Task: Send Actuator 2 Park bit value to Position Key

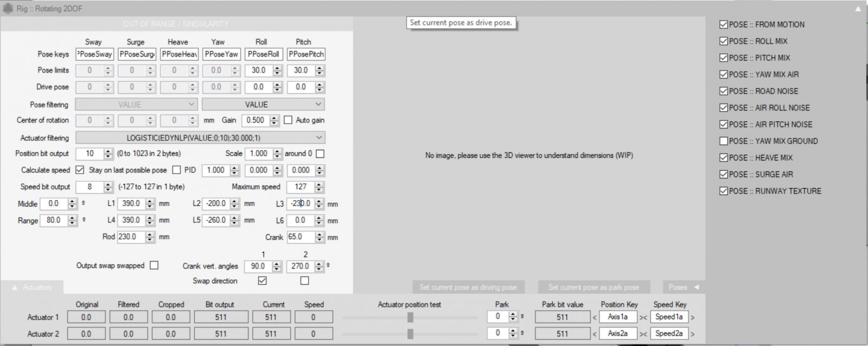Action: [x=595, y=334]
